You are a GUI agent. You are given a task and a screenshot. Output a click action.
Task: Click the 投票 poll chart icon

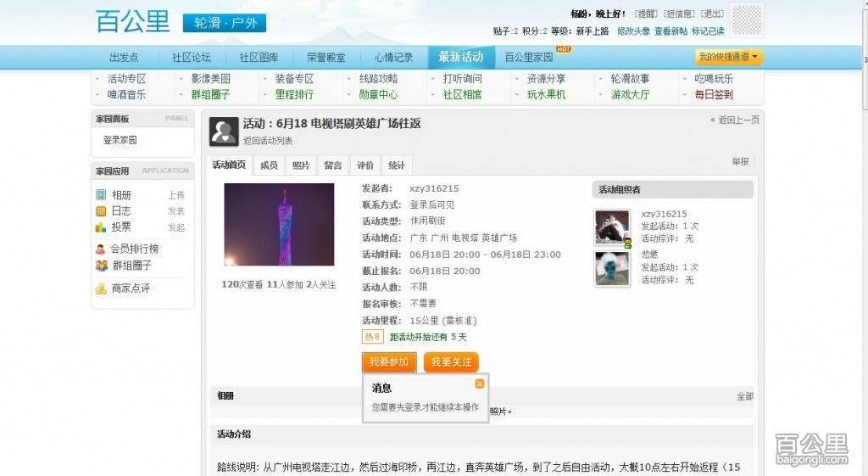click(101, 227)
